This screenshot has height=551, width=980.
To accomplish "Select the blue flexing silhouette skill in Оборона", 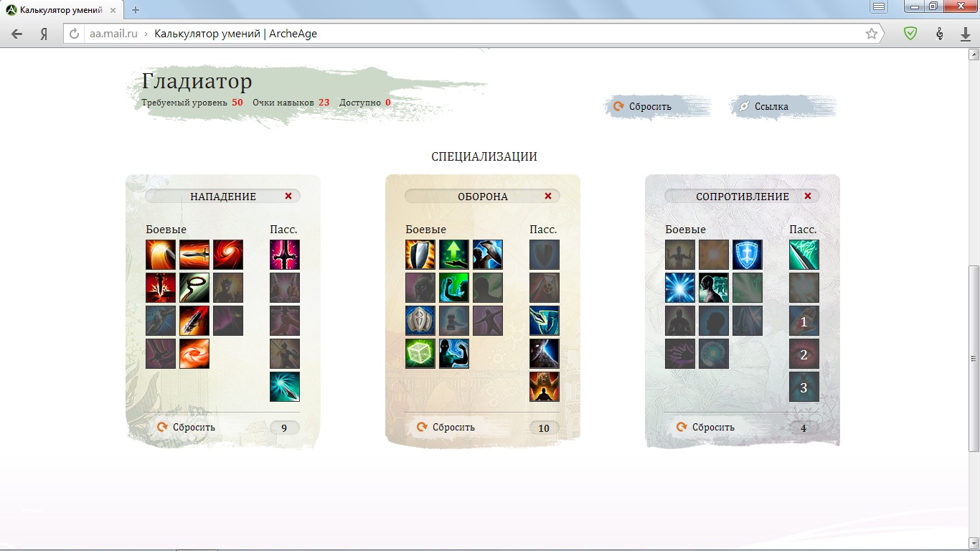I will (454, 354).
